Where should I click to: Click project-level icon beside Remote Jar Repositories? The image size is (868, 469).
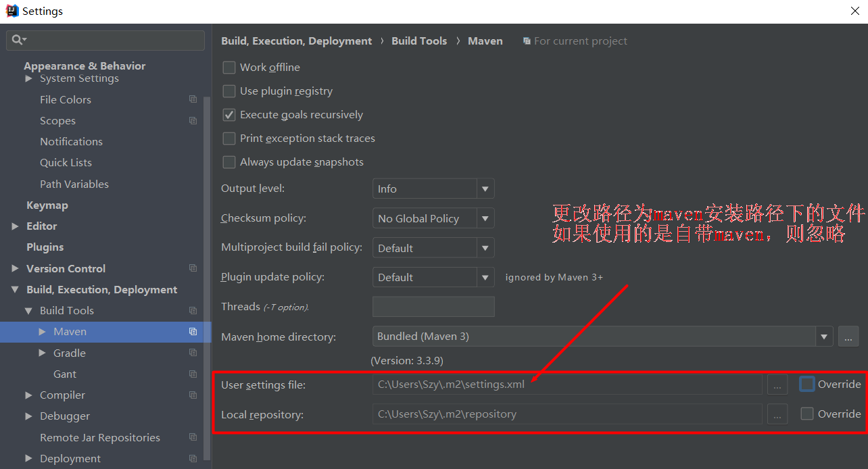coord(193,437)
